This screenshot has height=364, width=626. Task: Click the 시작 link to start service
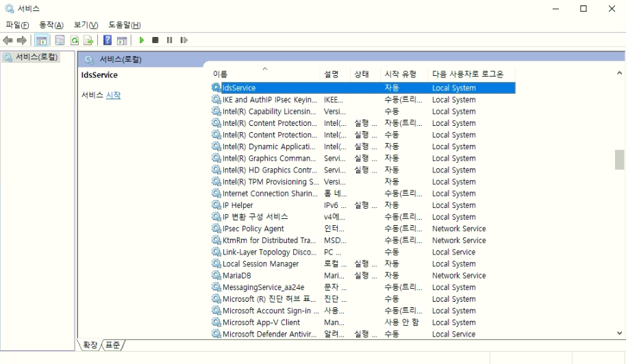pyautogui.click(x=113, y=95)
